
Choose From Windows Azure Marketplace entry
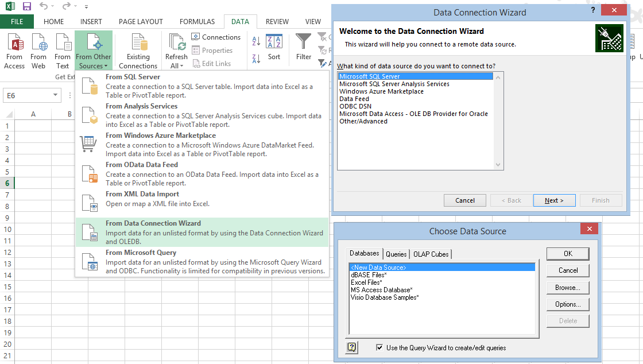(202, 144)
